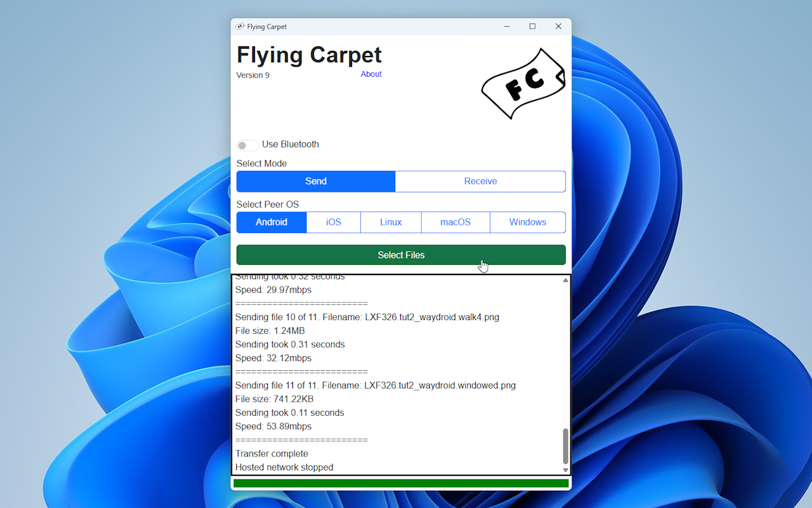Click the scrollbar down arrow
This screenshot has height=508, width=812.
(565, 469)
